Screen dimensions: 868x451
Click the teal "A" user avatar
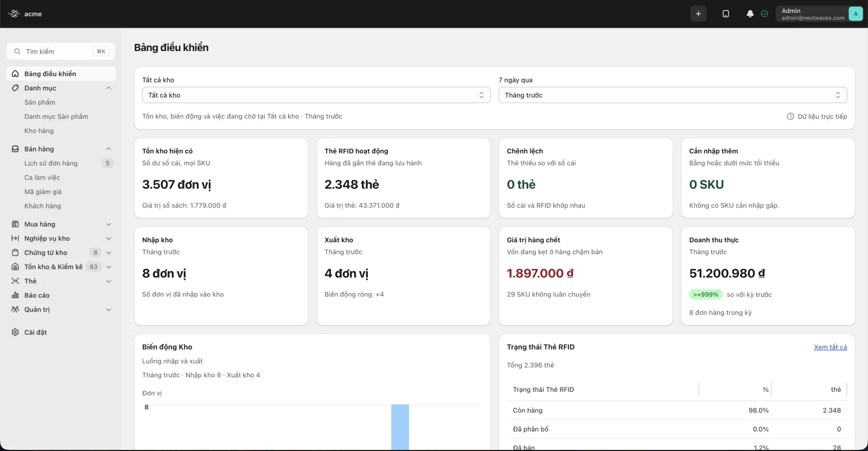[x=856, y=14]
